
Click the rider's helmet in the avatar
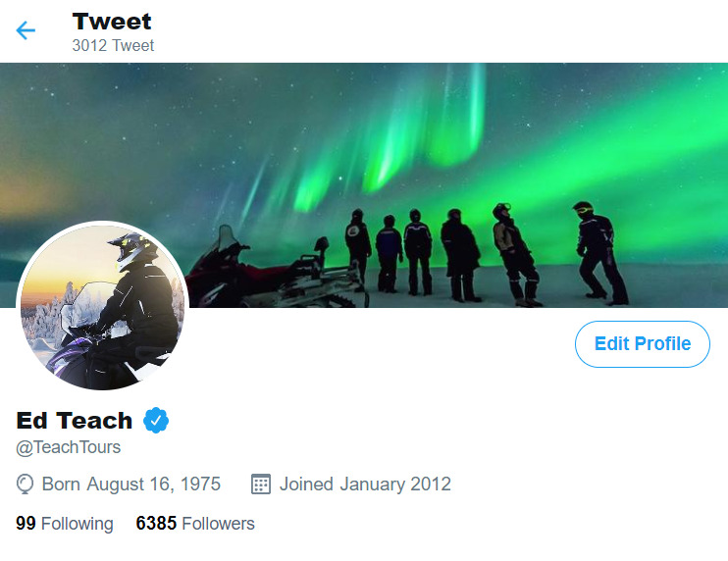coord(130,249)
